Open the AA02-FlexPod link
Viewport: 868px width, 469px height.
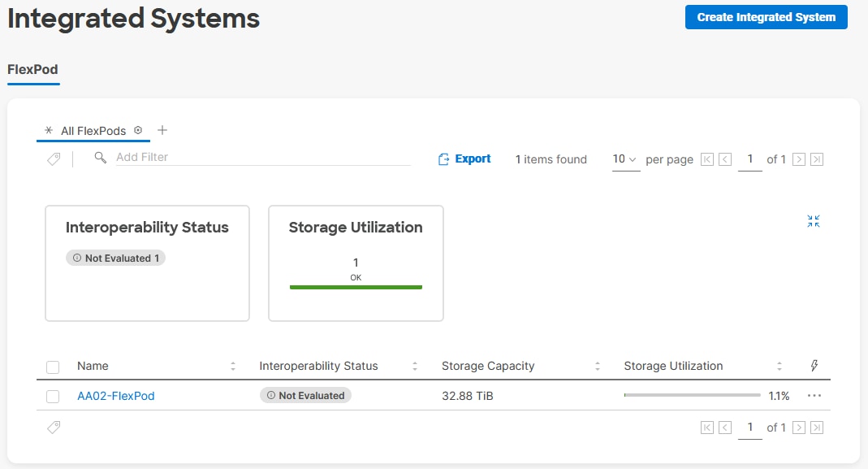pyautogui.click(x=115, y=396)
